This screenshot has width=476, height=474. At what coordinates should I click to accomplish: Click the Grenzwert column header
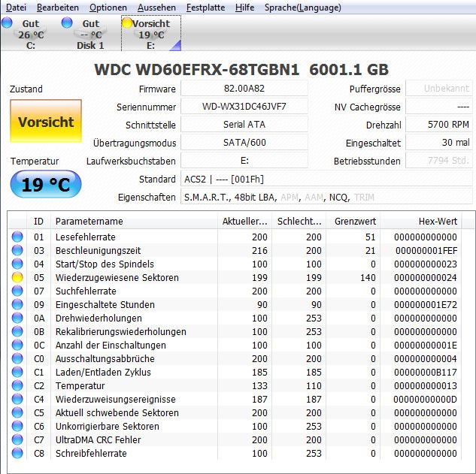[353, 221]
